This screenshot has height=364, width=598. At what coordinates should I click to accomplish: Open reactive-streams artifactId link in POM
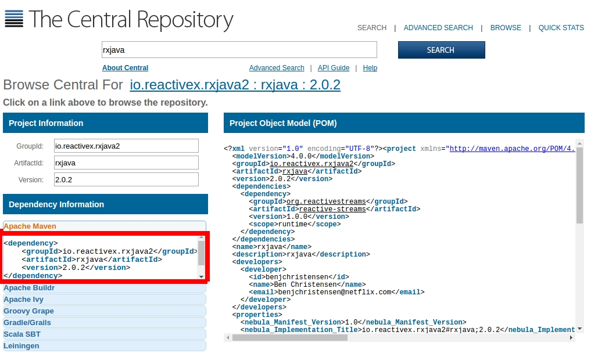(332, 209)
